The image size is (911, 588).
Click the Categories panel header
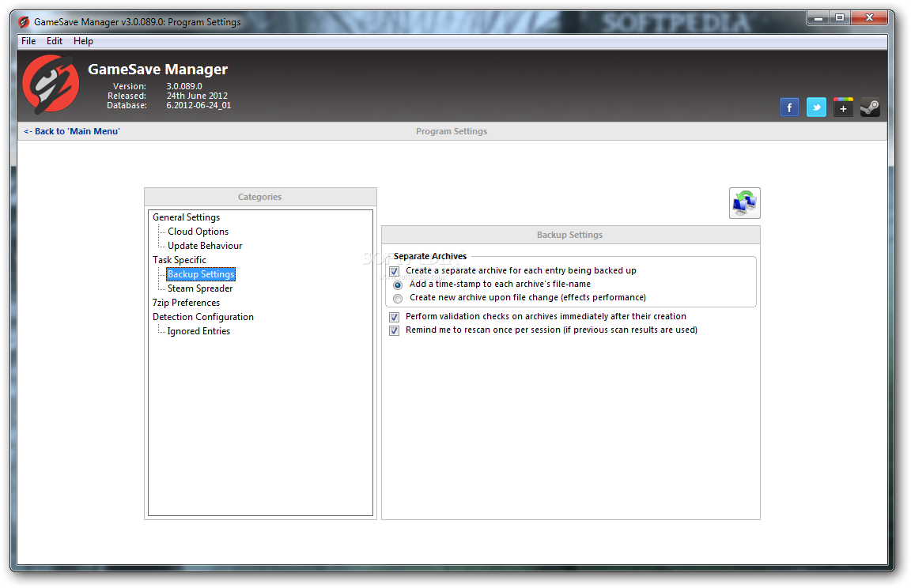259,197
